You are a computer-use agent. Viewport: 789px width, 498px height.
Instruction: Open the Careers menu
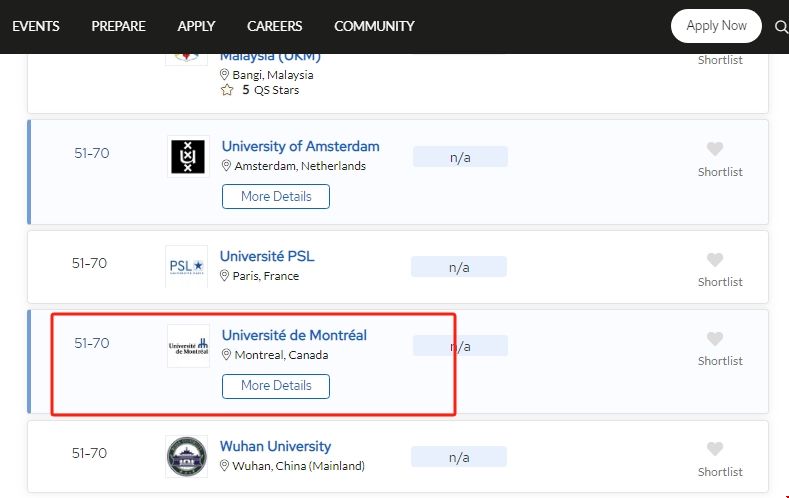pyautogui.click(x=275, y=26)
